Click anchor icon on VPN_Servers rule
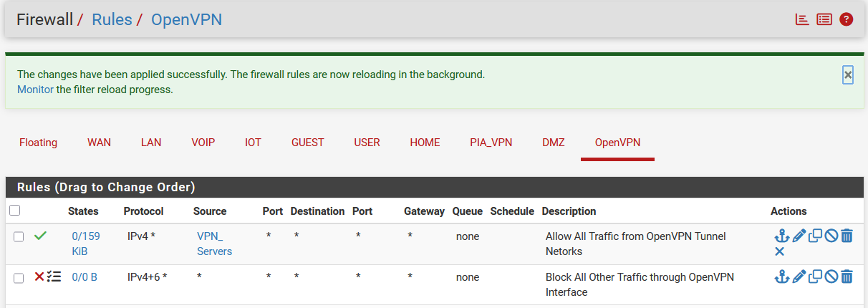Image resolution: width=868 pixels, height=308 pixels. [x=781, y=236]
